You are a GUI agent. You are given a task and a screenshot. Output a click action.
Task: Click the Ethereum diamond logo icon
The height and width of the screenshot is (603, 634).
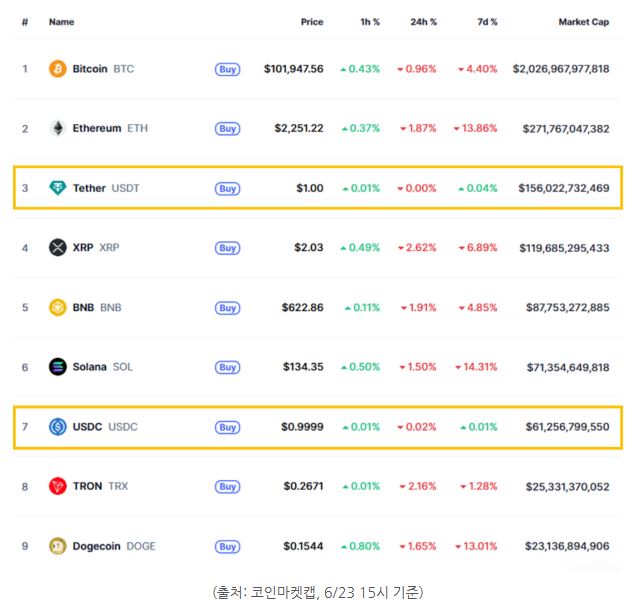click(x=58, y=128)
